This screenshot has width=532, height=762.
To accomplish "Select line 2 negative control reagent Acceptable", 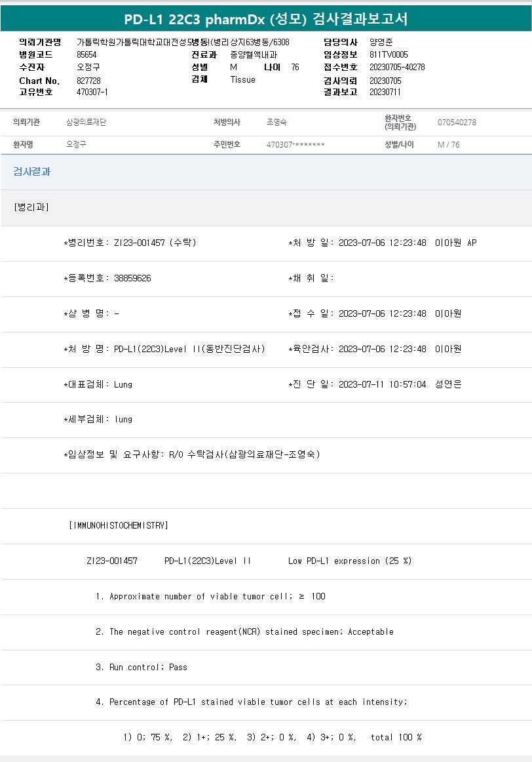I will pos(244,632).
